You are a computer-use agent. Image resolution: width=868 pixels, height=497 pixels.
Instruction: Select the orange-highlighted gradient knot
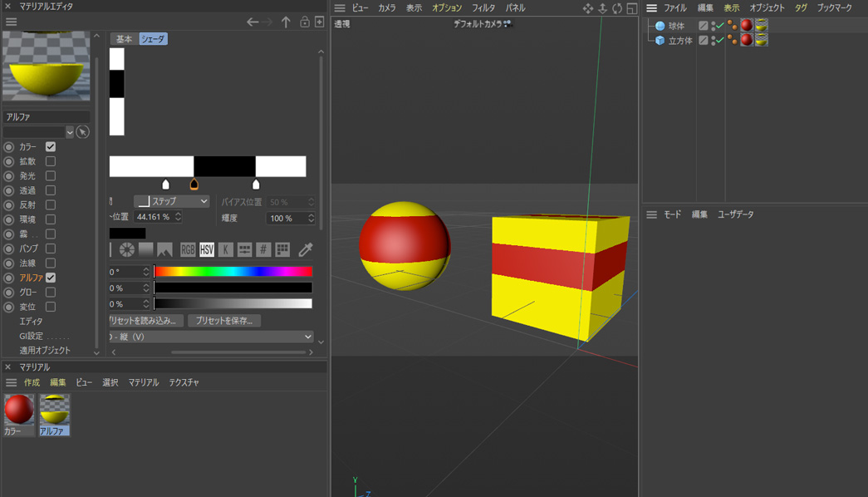click(x=194, y=185)
